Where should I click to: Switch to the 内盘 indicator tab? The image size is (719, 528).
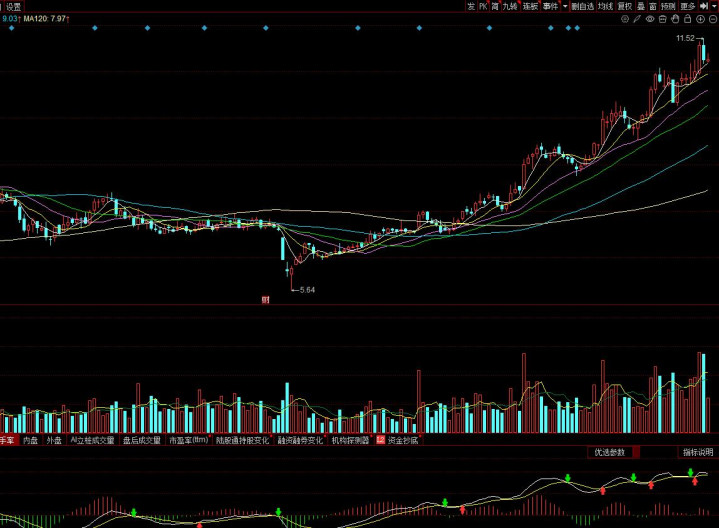pos(31,440)
